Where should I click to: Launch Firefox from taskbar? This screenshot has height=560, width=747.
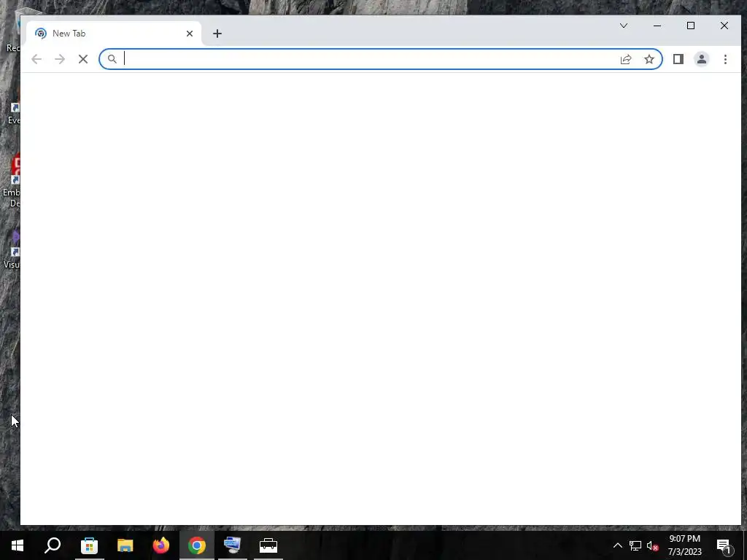pos(161,545)
